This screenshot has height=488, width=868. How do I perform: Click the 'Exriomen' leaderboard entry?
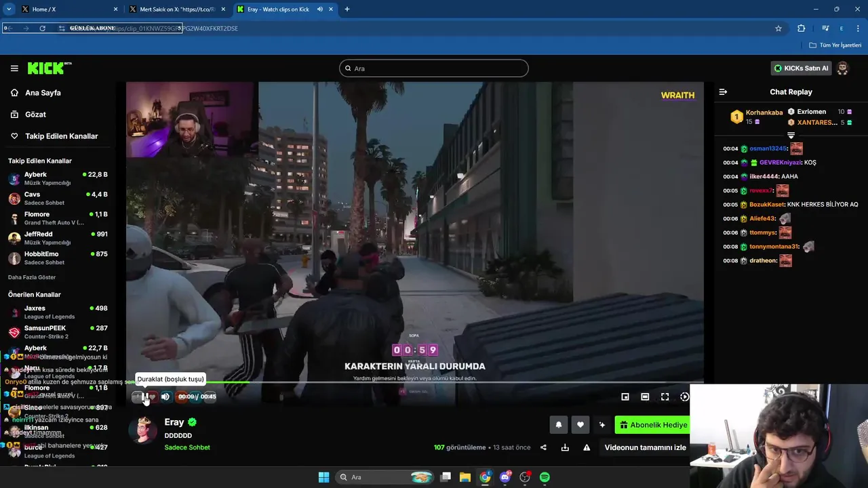click(819, 112)
